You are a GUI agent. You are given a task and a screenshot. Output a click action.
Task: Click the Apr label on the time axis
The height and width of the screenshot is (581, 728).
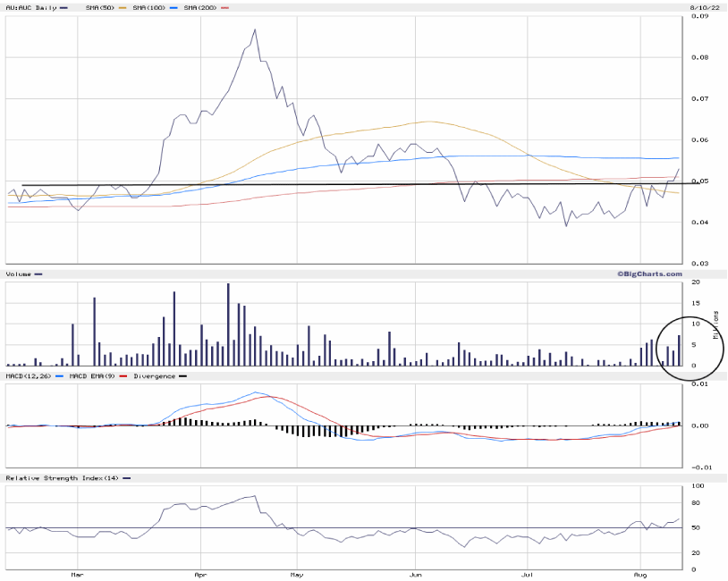click(x=199, y=575)
